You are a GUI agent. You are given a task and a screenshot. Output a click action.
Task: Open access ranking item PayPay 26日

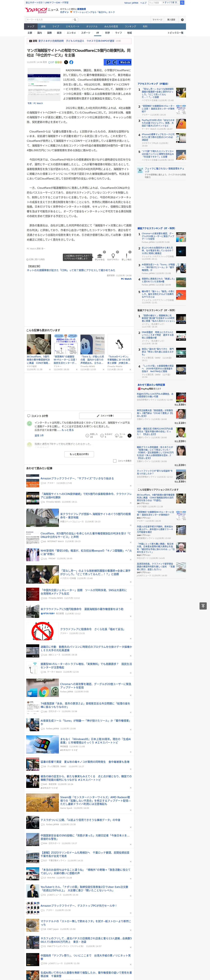pyautogui.click(x=158, y=123)
